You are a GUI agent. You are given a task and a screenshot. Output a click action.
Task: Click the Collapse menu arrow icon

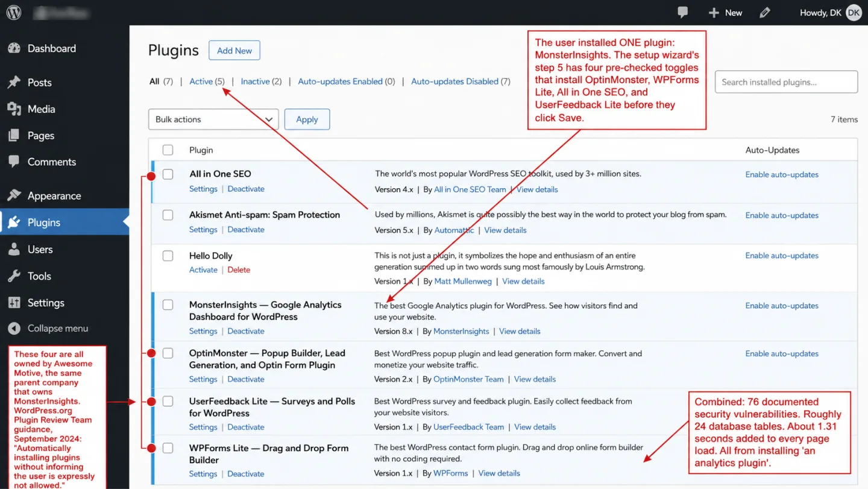14,329
